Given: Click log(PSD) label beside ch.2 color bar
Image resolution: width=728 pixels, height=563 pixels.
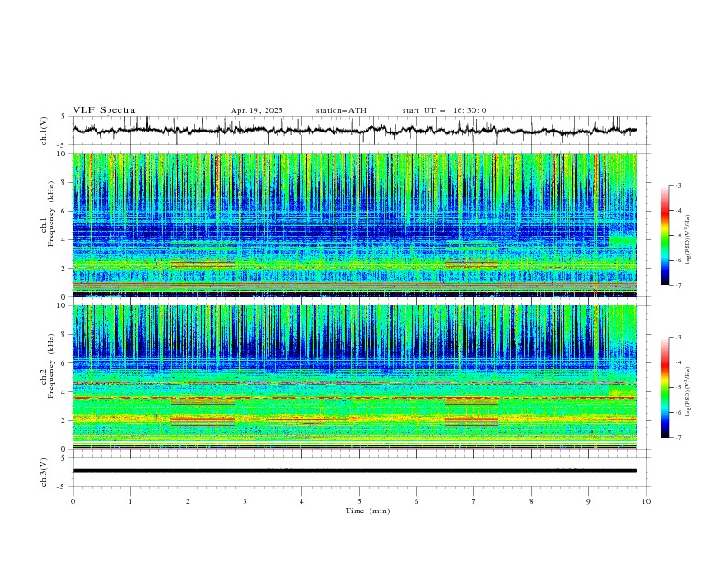Looking at the screenshot, I should point(688,391).
